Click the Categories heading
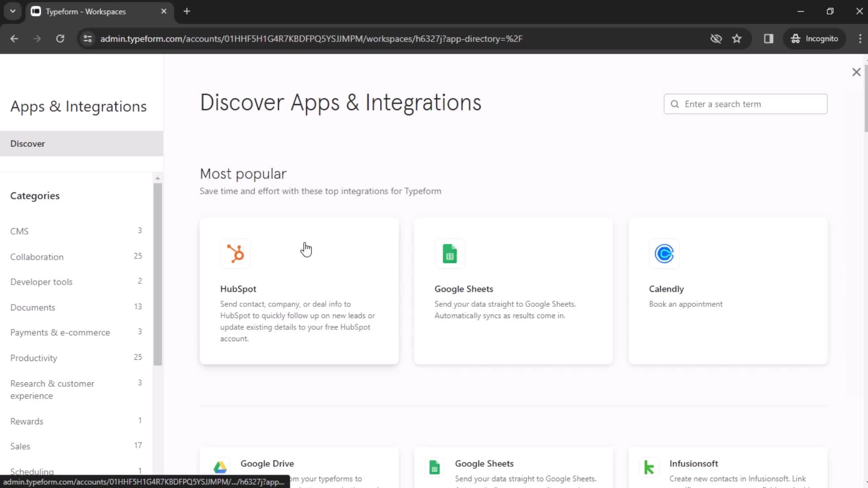The width and height of the screenshot is (868, 488). (35, 196)
